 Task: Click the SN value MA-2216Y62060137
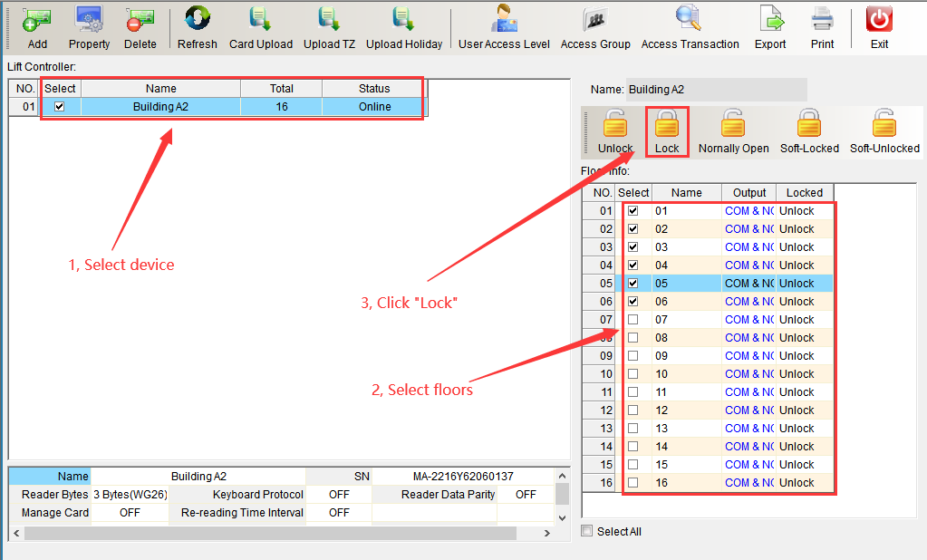463,477
